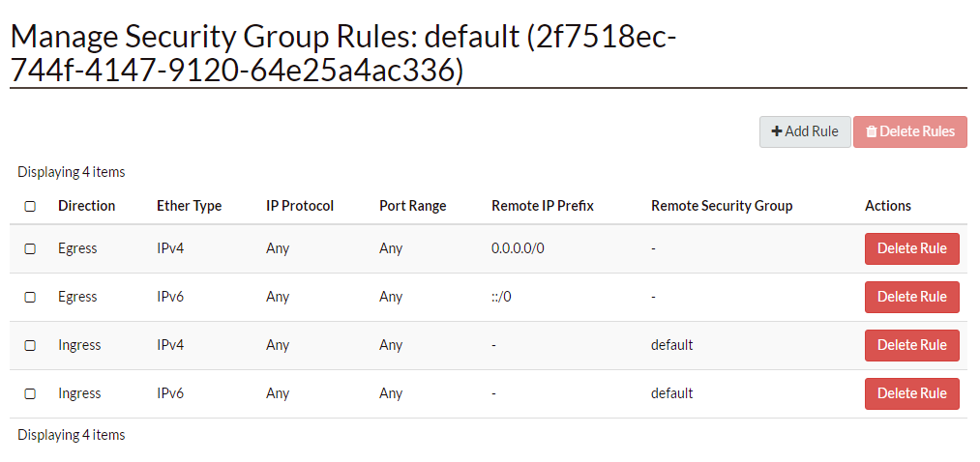
Task: Delete the Egress IPv4 rule
Action: click(x=911, y=248)
